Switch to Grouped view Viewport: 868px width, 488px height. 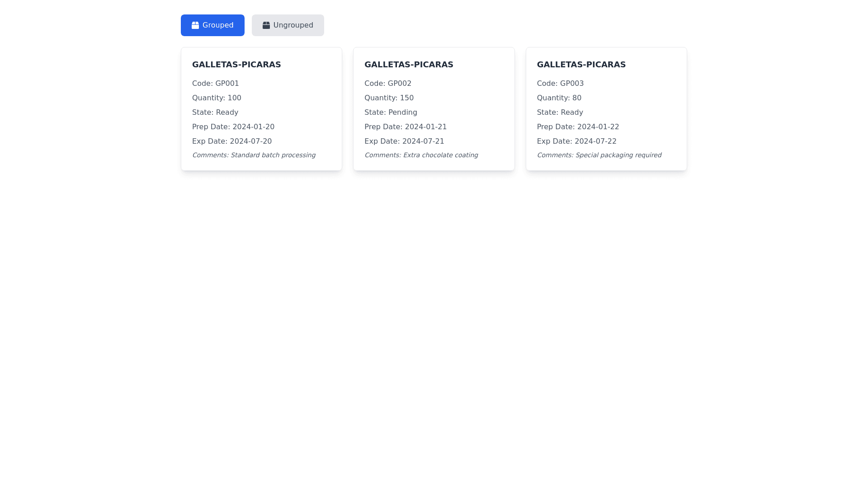212,25
